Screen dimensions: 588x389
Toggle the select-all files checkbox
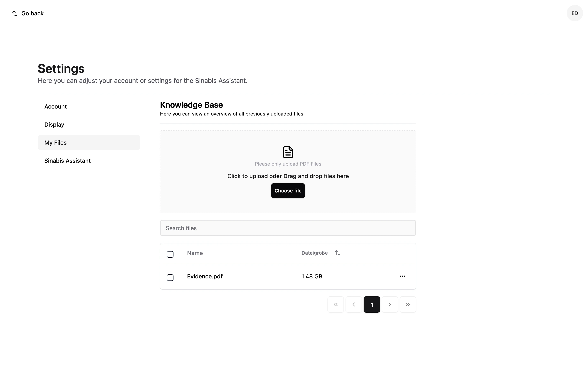(x=170, y=254)
